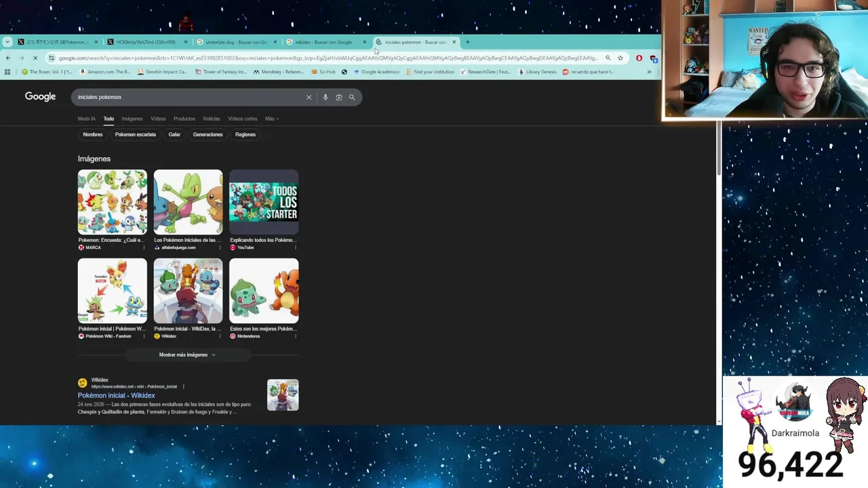Open the Mendeley reference bookmark
868x488 pixels.
[x=279, y=72]
